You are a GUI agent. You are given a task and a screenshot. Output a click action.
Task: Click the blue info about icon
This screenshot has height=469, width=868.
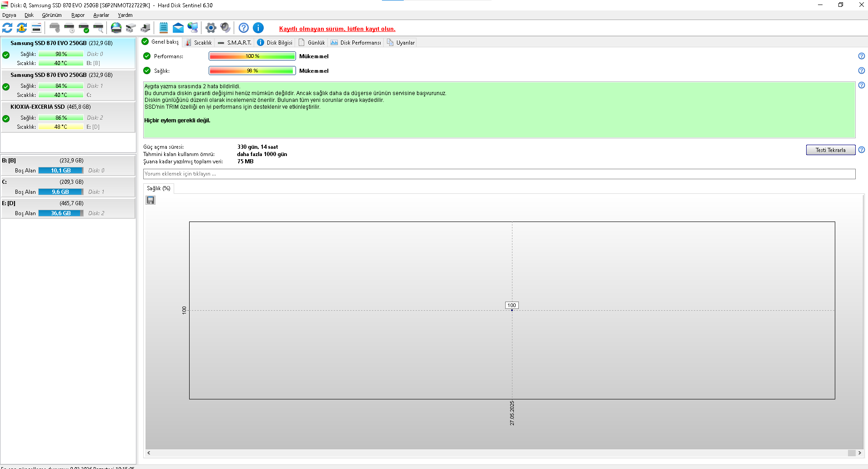point(258,28)
